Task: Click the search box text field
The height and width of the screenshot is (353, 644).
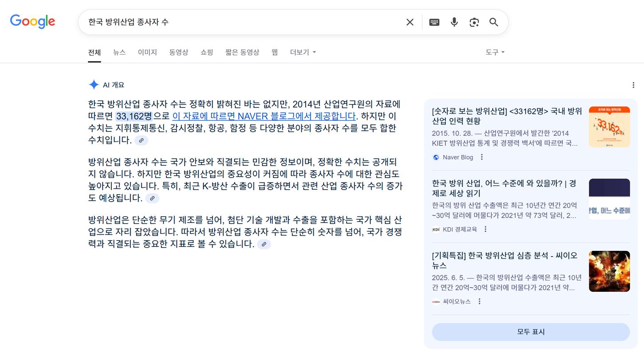Action: click(x=242, y=22)
